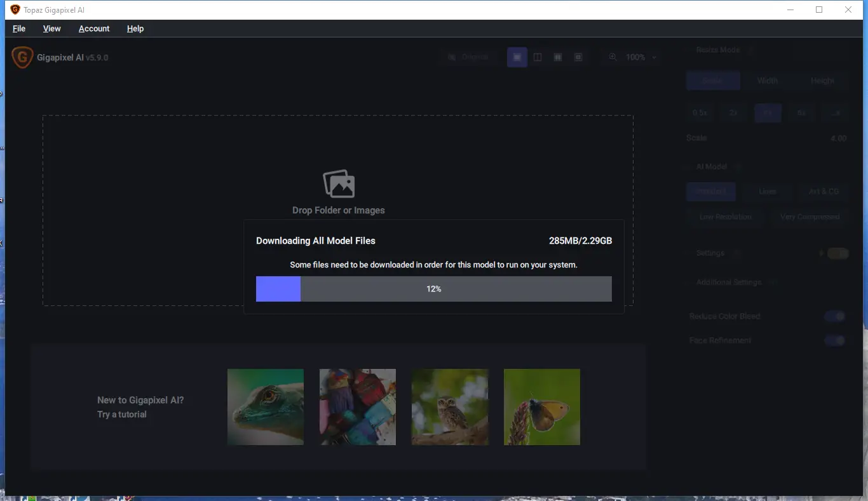Click the Downloading All Model Files heading
The width and height of the screenshot is (868, 501).
pyautogui.click(x=316, y=241)
